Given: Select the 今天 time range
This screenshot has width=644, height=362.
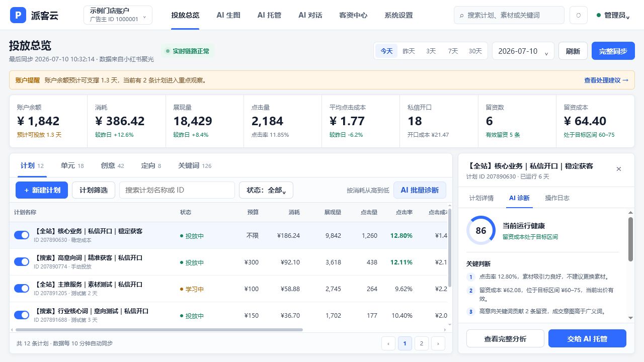Looking at the screenshot, I should click(386, 51).
